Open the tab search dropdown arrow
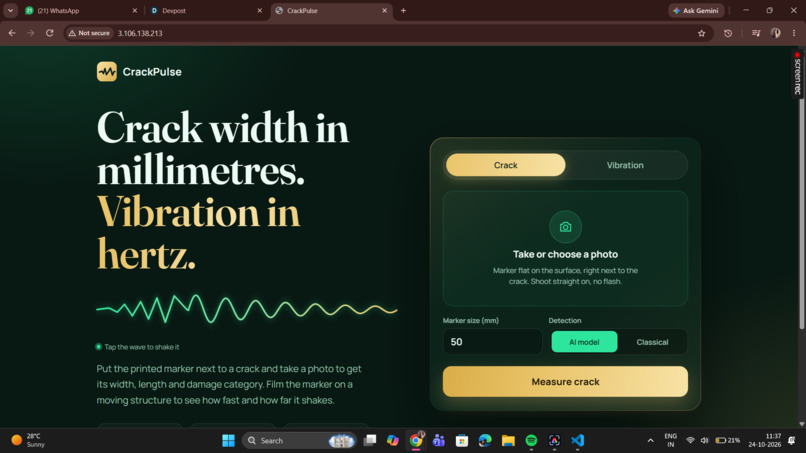The image size is (806, 453). [10, 10]
